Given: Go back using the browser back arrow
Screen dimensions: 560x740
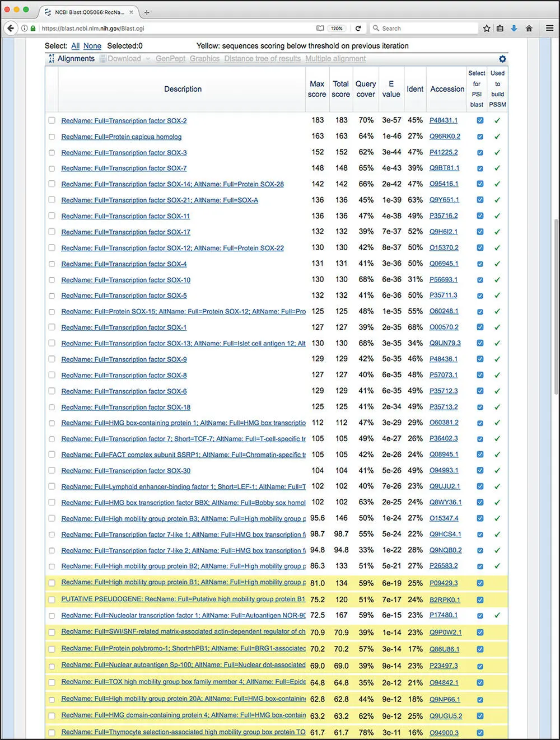Looking at the screenshot, I should [10, 28].
